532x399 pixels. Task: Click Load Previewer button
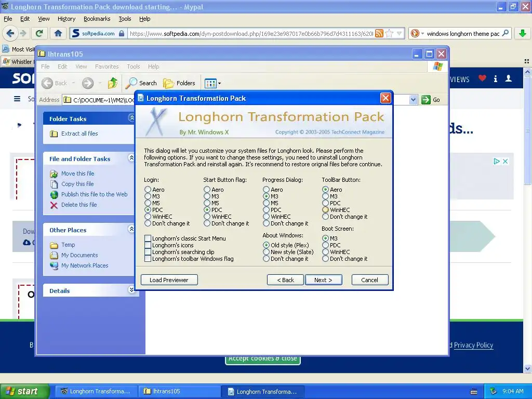(x=169, y=280)
